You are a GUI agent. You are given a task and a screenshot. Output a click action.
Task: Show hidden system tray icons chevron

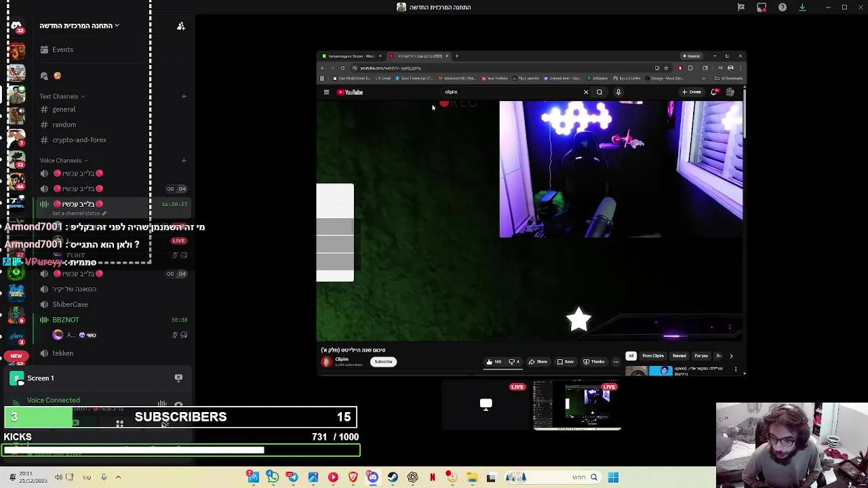[x=118, y=477]
